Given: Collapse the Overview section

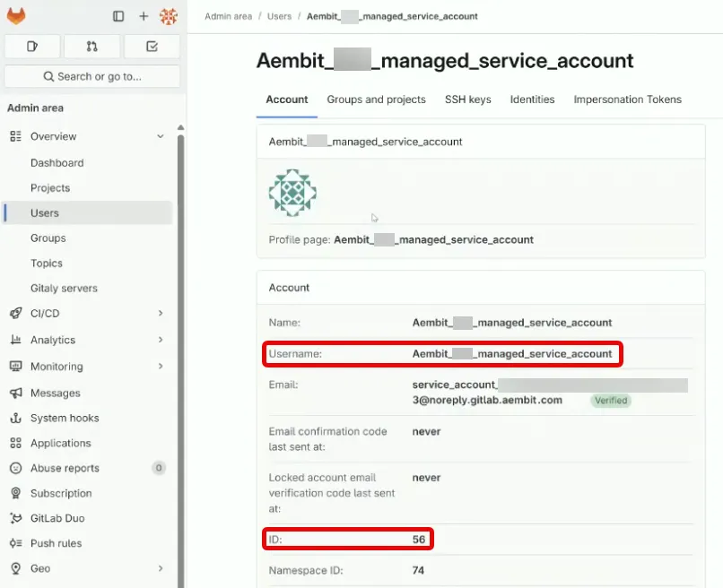Looking at the screenshot, I should [x=161, y=135].
